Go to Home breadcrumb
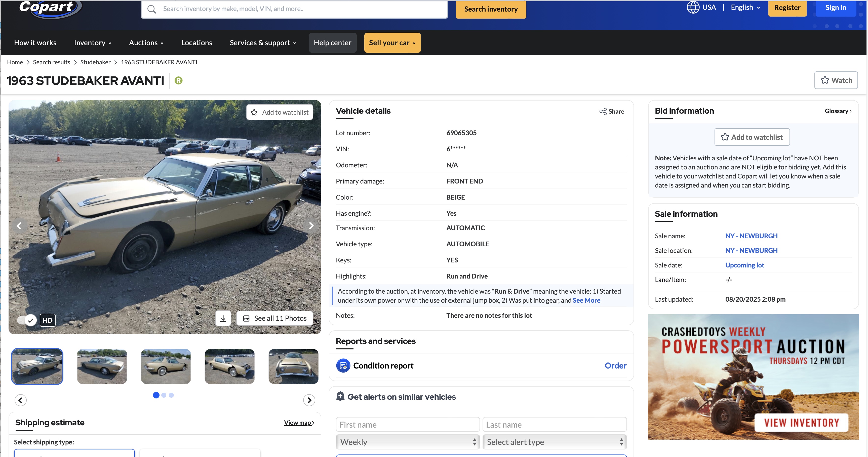The image size is (868, 457). click(15, 62)
